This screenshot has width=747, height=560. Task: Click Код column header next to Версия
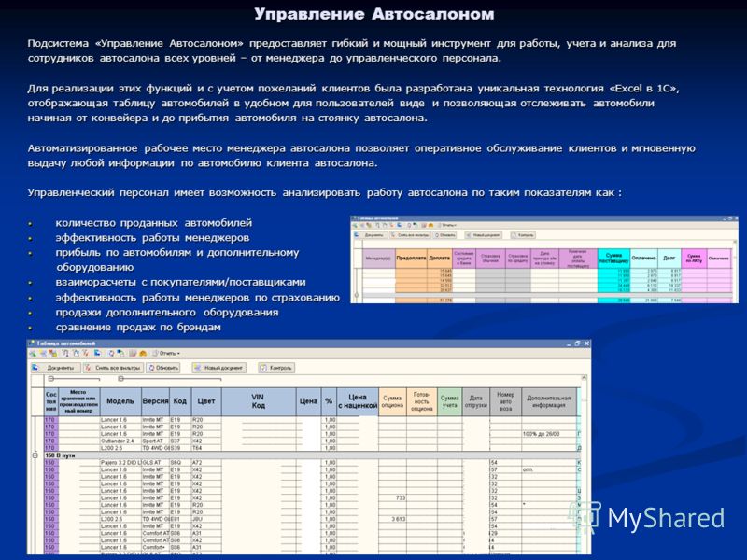(x=180, y=401)
